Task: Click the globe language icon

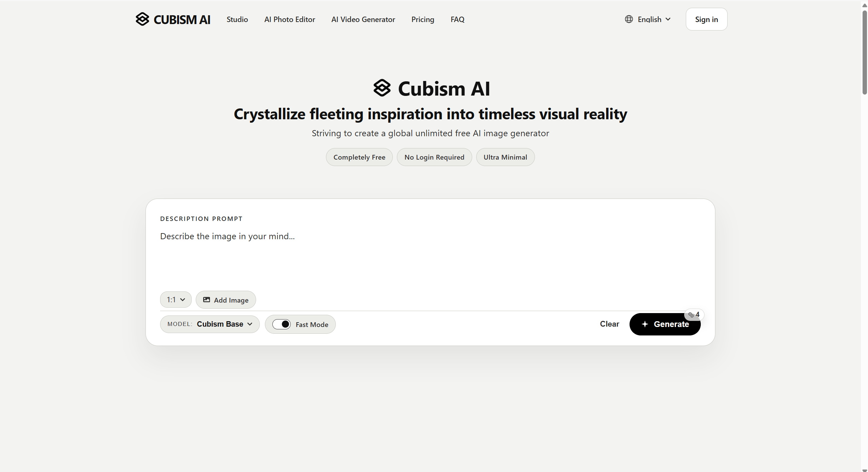Action: coord(629,19)
